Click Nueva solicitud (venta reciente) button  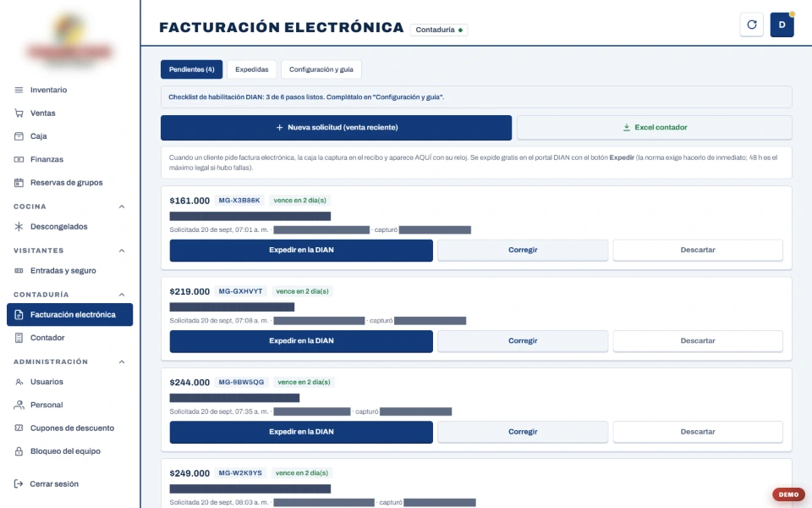336,128
